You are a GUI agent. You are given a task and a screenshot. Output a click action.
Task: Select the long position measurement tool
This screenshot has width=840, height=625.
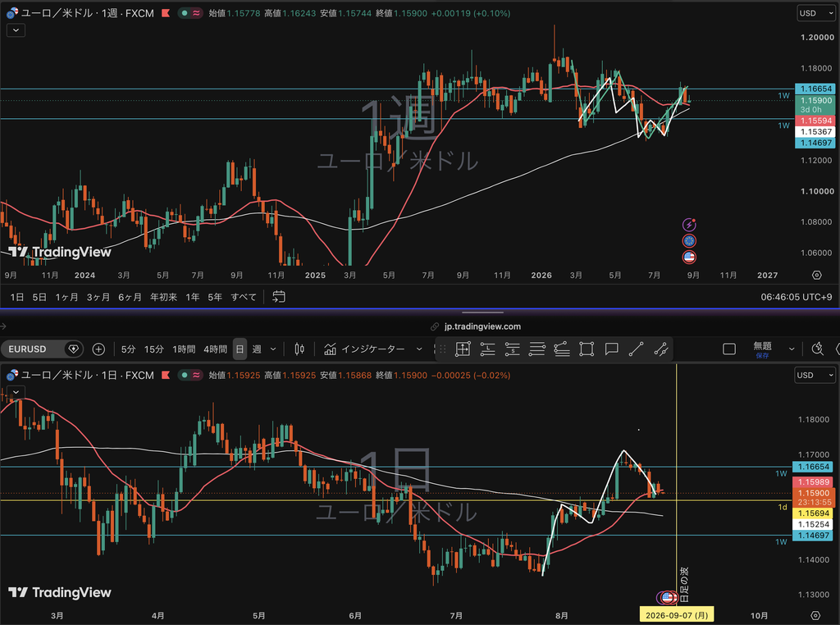pos(487,349)
